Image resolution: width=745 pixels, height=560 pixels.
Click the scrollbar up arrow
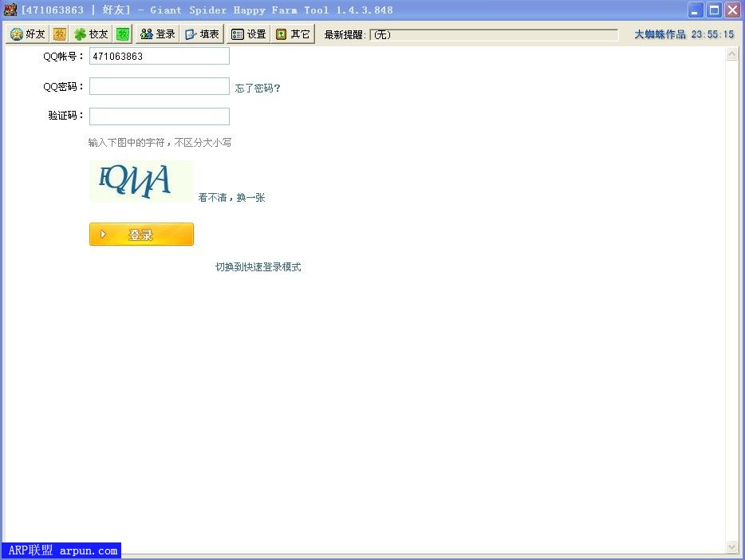[731, 54]
